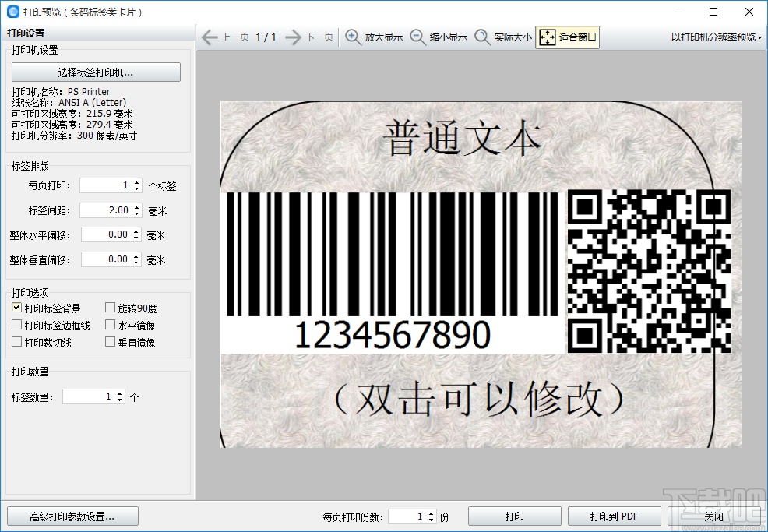Click the fit window arrows icon
The width and height of the screenshot is (768, 532).
[547, 37]
